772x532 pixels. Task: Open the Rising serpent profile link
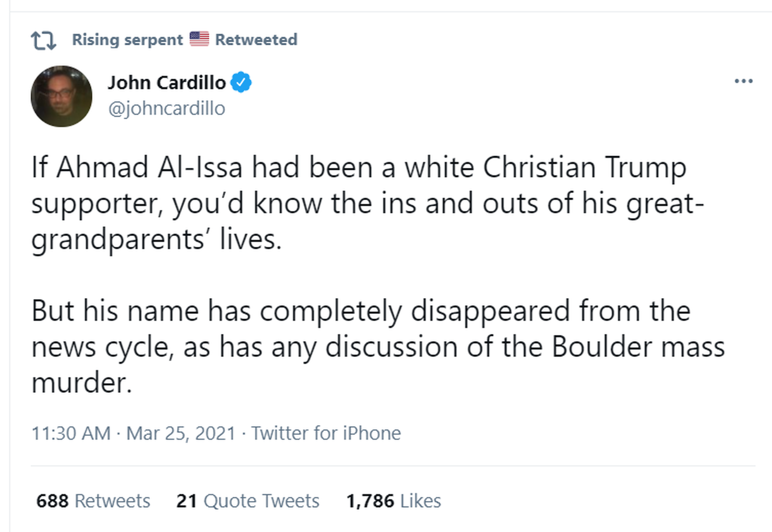click(127, 39)
